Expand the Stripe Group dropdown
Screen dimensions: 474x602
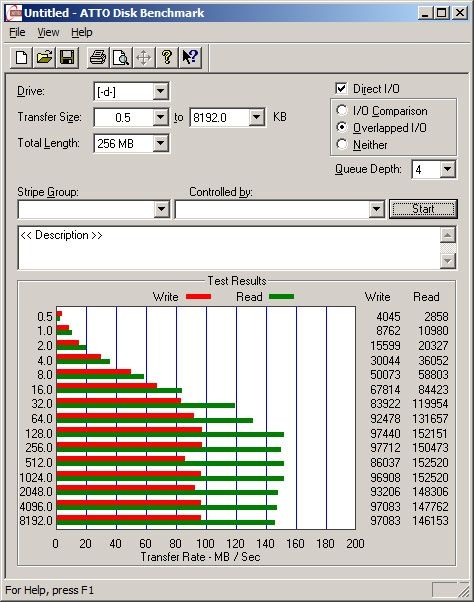coord(161,209)
